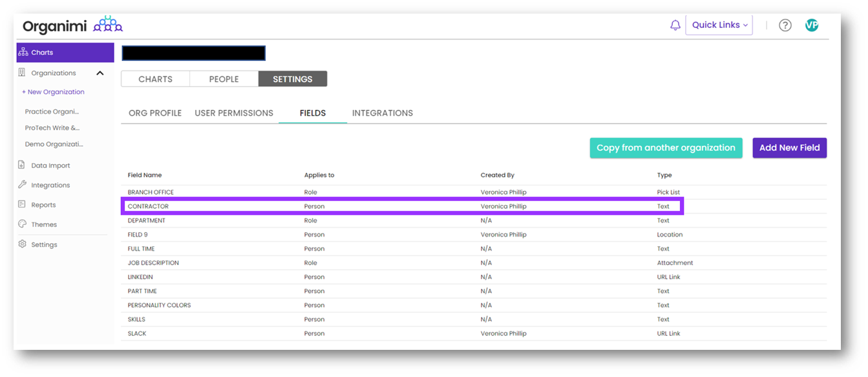Open Data Import from sidebar
This screenshot has height=377, width=868.
click(50, 166)
